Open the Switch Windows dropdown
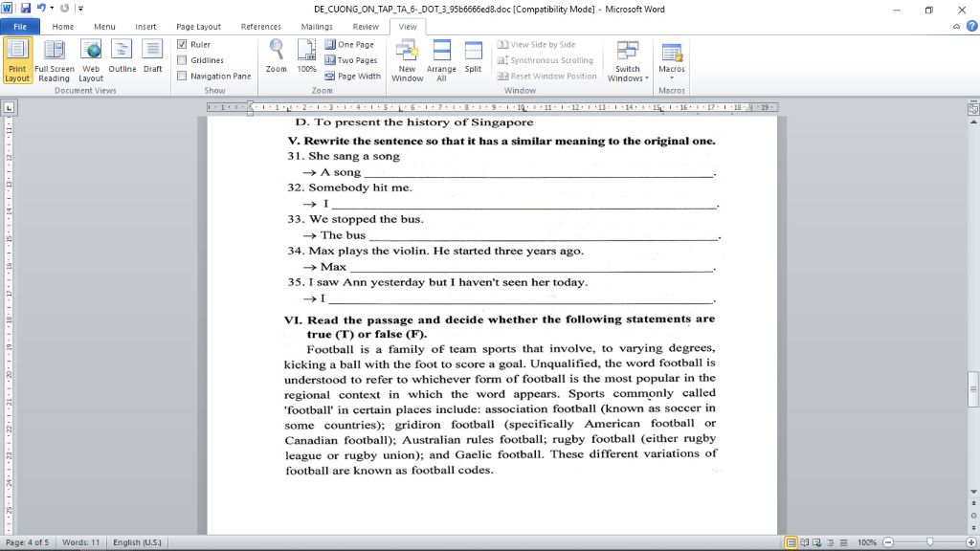980x551 pixels. click(628, 60)
